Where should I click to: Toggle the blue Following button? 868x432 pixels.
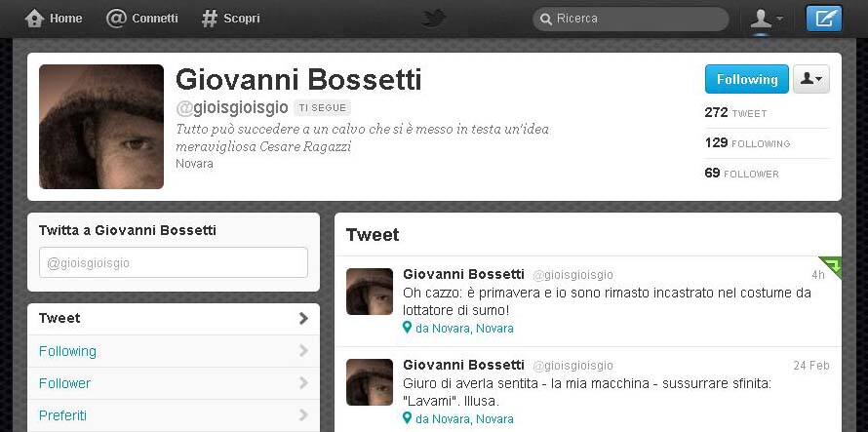(747, 79)
